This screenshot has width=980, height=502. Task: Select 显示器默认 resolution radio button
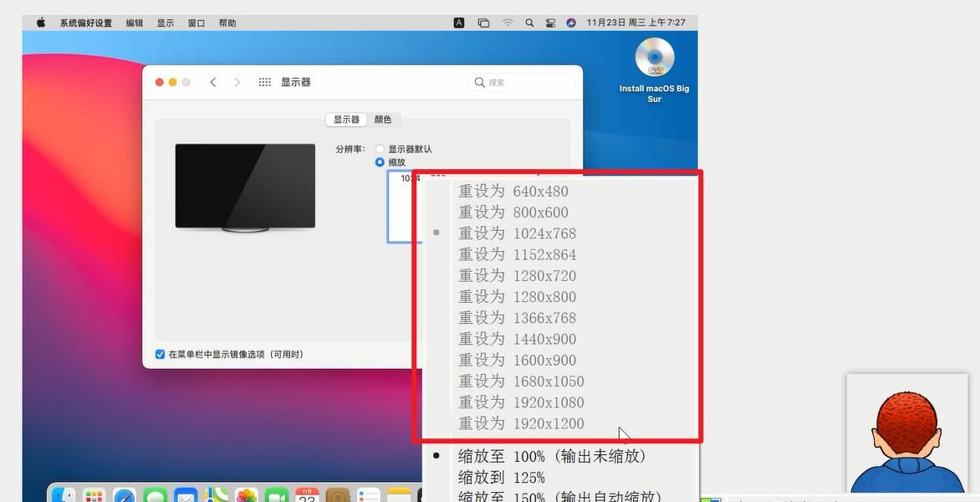380,149
